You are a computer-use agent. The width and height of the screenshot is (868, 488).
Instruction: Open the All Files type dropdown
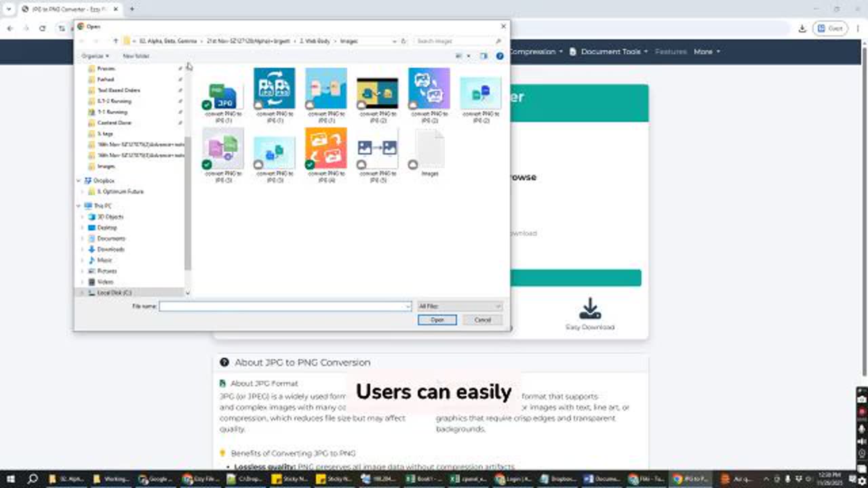coord(460,306)
